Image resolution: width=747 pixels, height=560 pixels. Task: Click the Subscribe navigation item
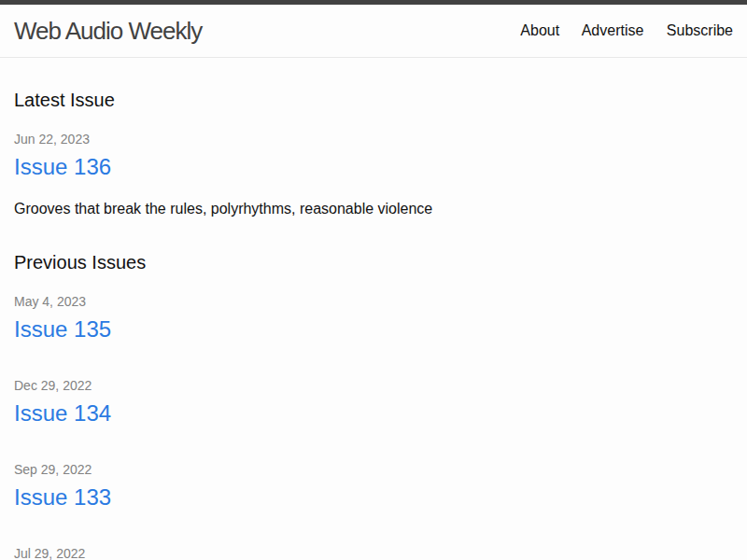(x=699, y=31)
